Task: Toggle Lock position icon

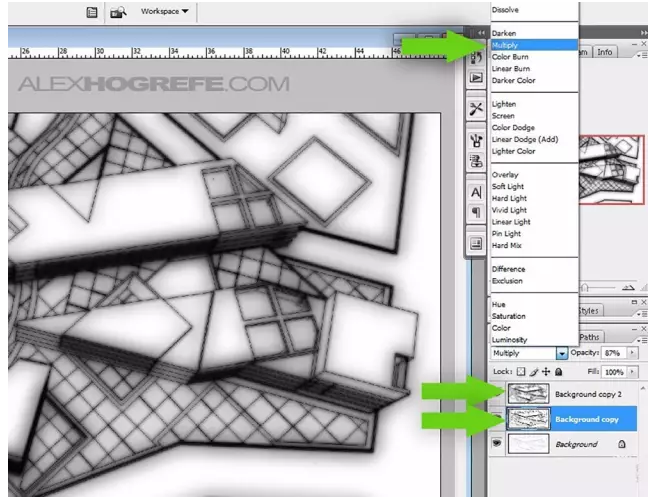Action: coord(546,371)
